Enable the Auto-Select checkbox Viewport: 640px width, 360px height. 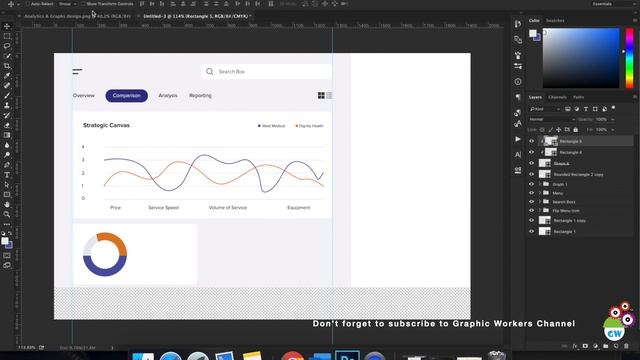click(28, 4)
